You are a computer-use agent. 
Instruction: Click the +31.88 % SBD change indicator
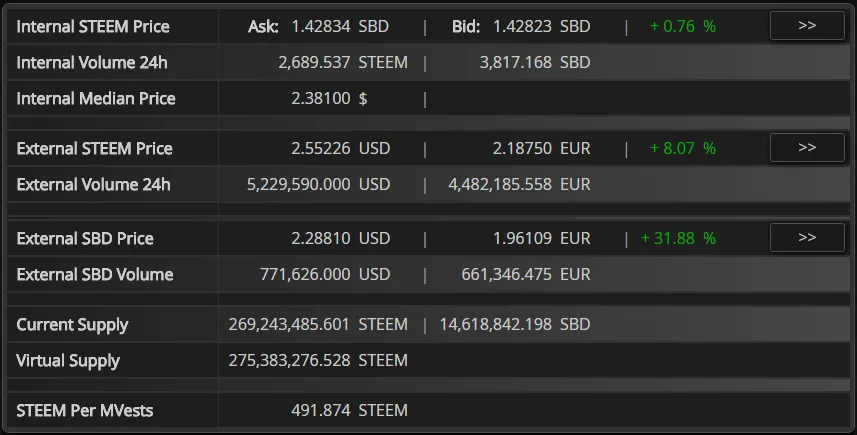(678, 239)
